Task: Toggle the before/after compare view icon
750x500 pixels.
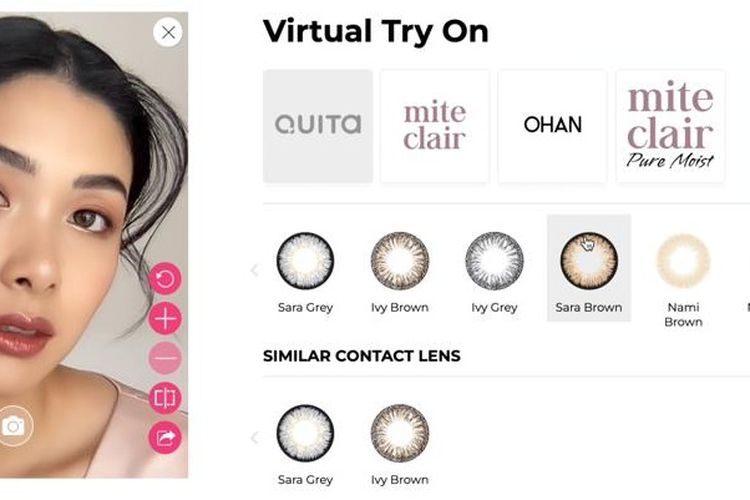Action: pos(165,398)
